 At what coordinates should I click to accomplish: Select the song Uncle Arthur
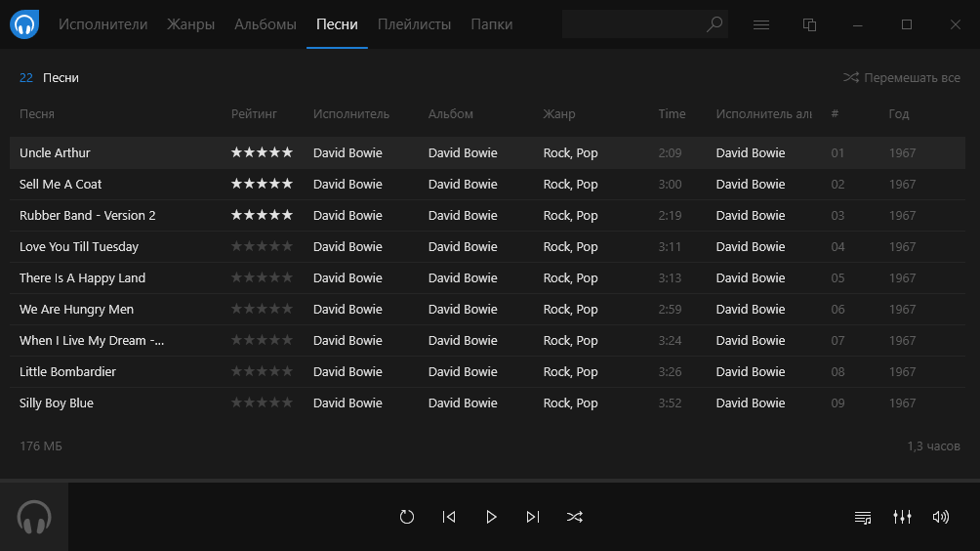55,152
